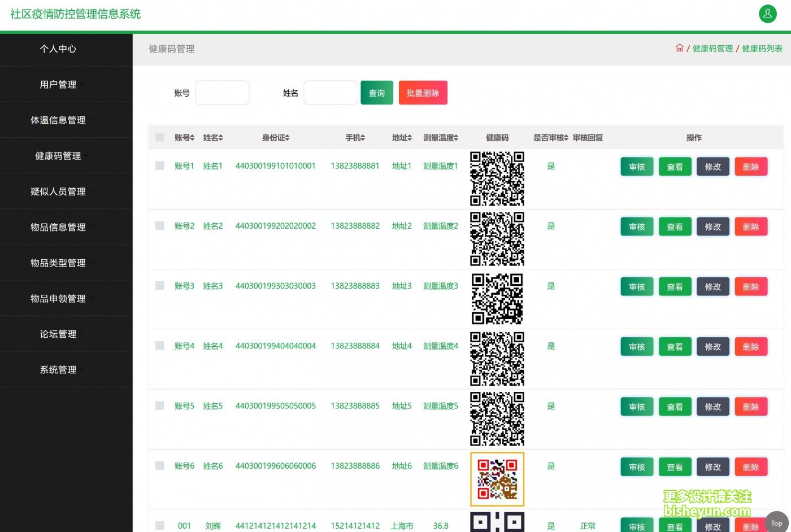Toggle the select-all checkbox in table header
Viewport: 791px width, 532px height.
click(160, 137)
